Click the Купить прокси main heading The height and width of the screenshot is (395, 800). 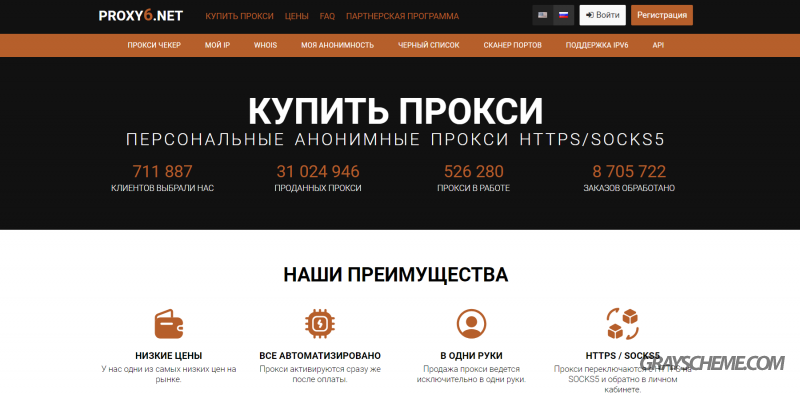pyautogui.click(x=395, y=111)
